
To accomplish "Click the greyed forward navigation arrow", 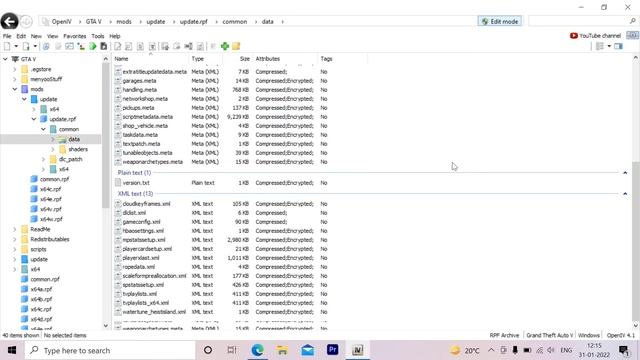I will pos(26,21).
